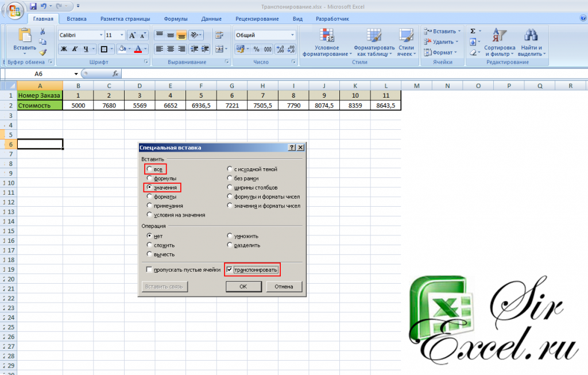Open the 'Рецензирование' tab
Viewport: 588px width, 375px height.
pos(257,19)
